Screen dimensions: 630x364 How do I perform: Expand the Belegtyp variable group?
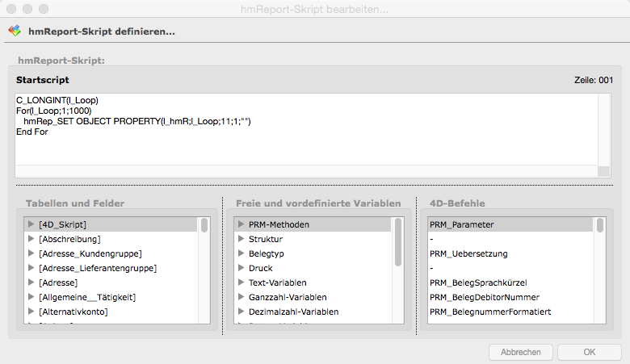[x=241, y=253]
